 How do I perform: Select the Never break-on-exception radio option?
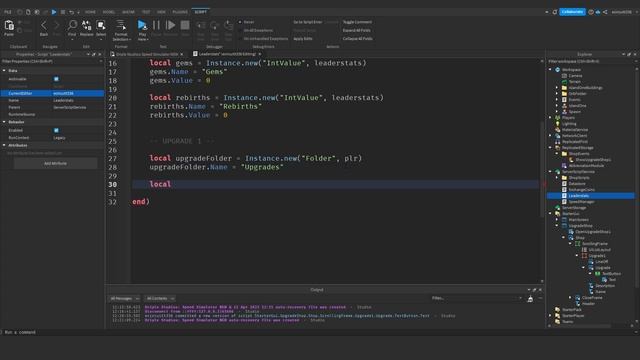[x=240, y=22]
